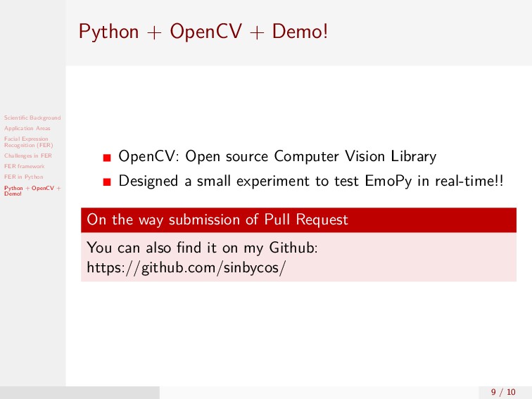Click the text OpenCV: Open source Computer Vision Library

[277, 156]
